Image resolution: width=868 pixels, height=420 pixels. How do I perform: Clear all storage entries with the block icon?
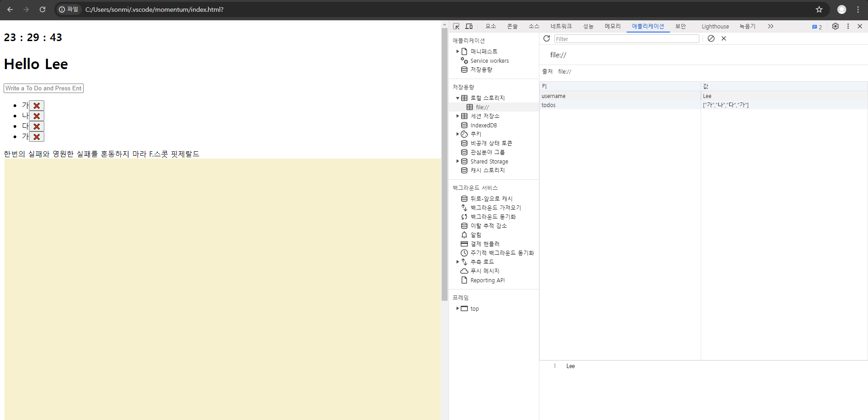click(x=711, y=38)
